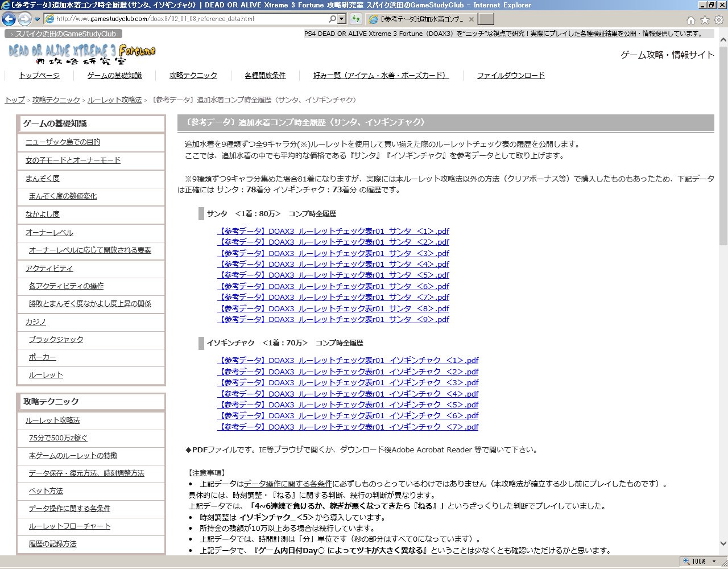This screenshot has width=728, height=569.
Task: Open ゲームの基礎知識 in top navigation
Action: [x=114, y=75]
